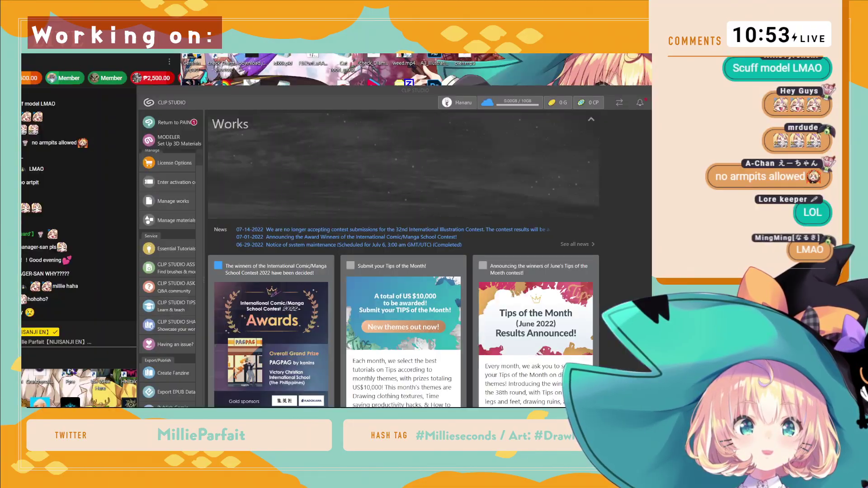868x488 pixels.
Task: Toggle checkbox on Submit your Tips card
Action: pos(350,265)
